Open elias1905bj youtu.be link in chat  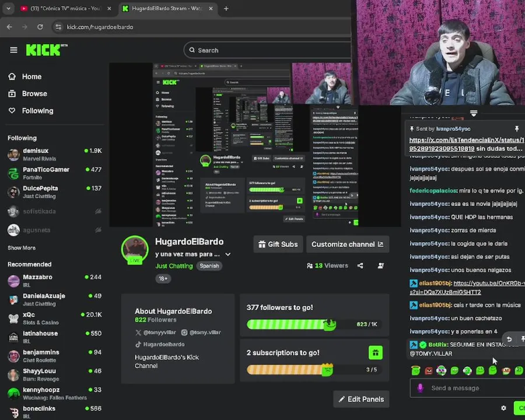(x=467, y=288)
